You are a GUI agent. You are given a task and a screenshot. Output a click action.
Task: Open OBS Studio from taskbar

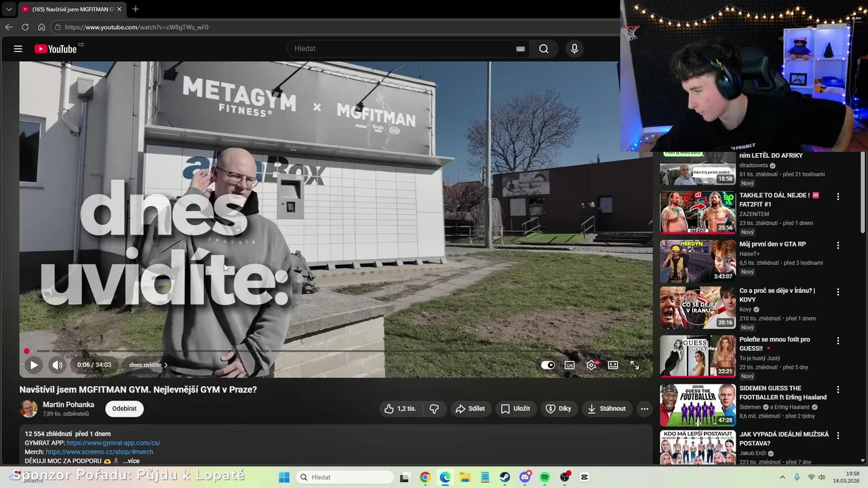click(565, 477)
